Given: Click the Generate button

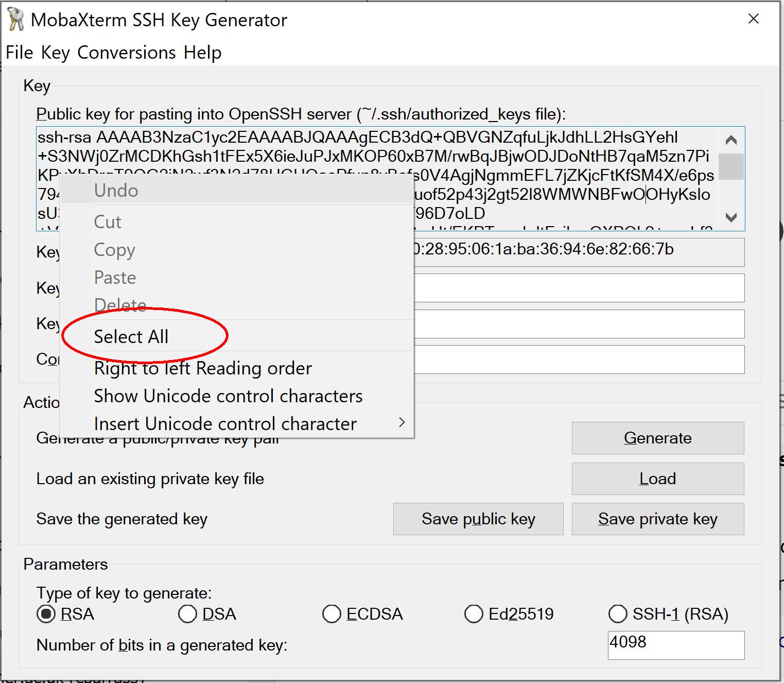Looking at the screenshot, I should pyautogui.click(x=658, y=438).
